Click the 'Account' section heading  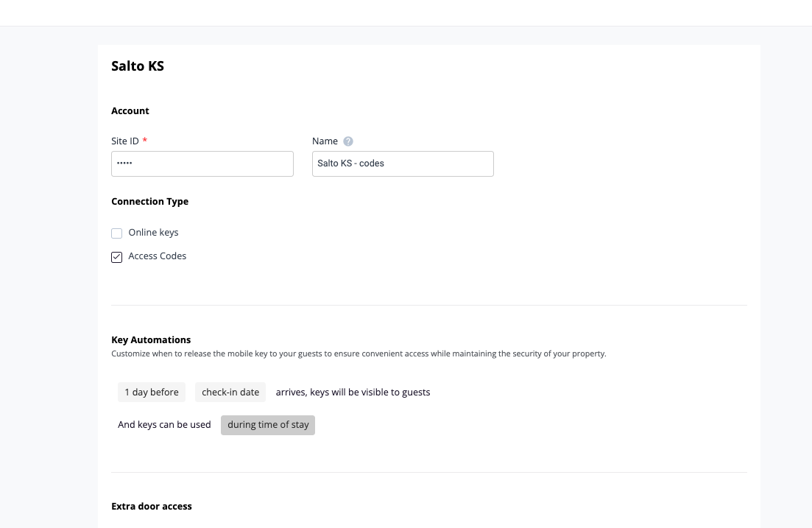(130, 111)
